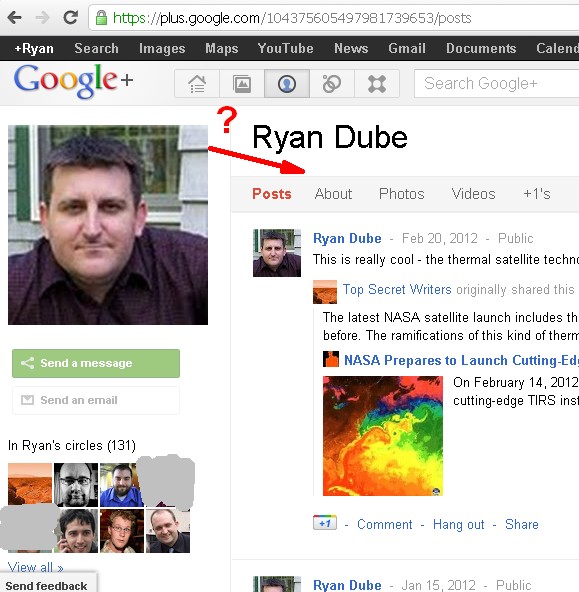
Task: Click the Comment link on the post
Action: (x=385, y=524)
